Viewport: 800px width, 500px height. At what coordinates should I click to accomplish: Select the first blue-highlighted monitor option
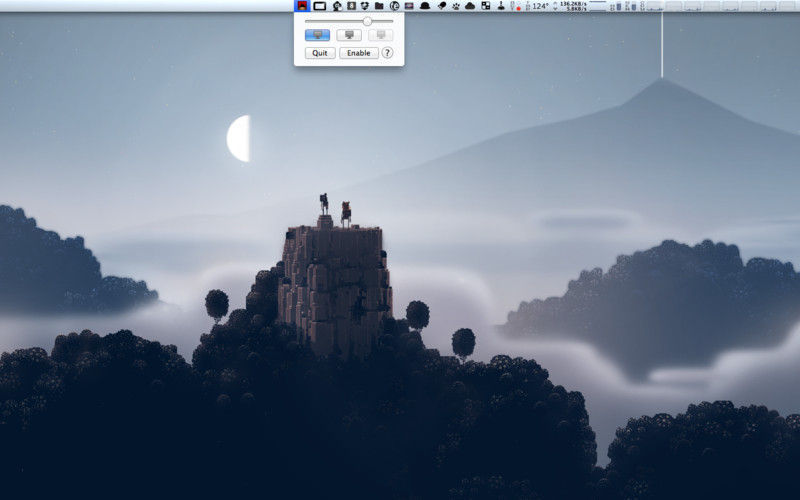[x=317, y=35]
